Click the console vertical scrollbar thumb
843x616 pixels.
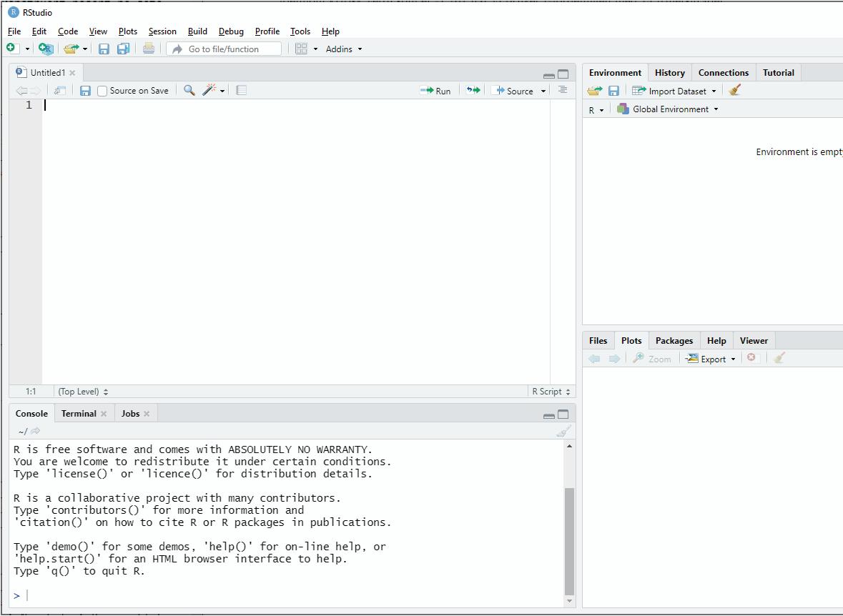[569, 540]
